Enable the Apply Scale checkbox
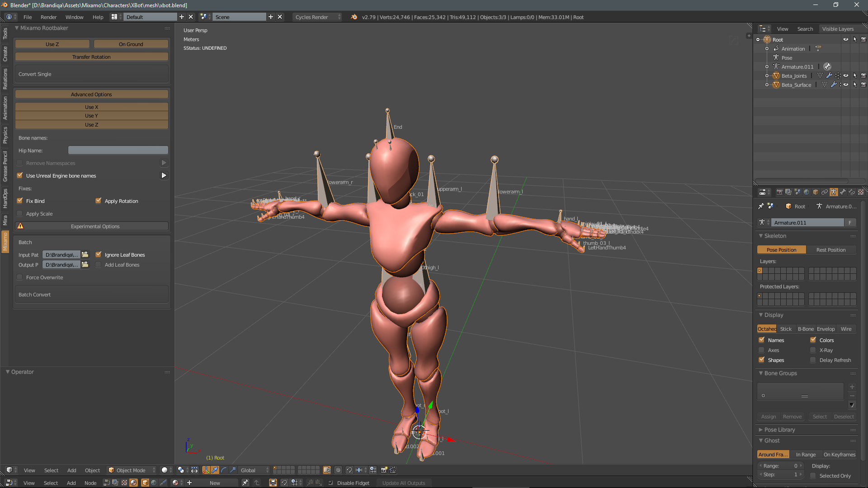This screenshot has width=868, height=488. 19,213
